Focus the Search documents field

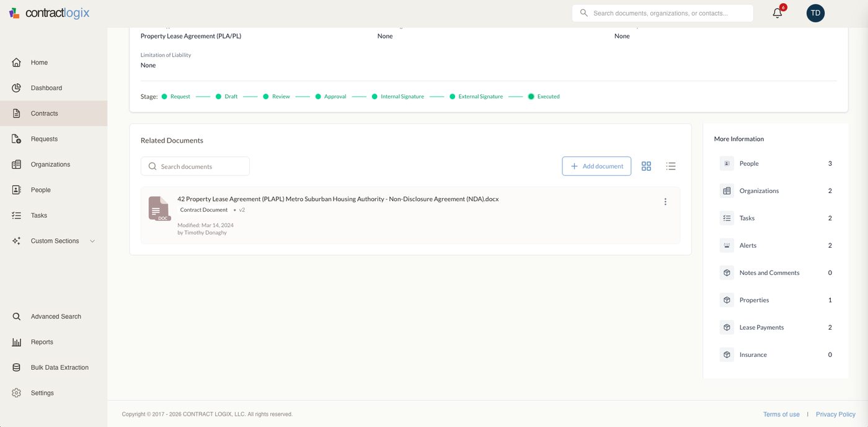(195, 166)
